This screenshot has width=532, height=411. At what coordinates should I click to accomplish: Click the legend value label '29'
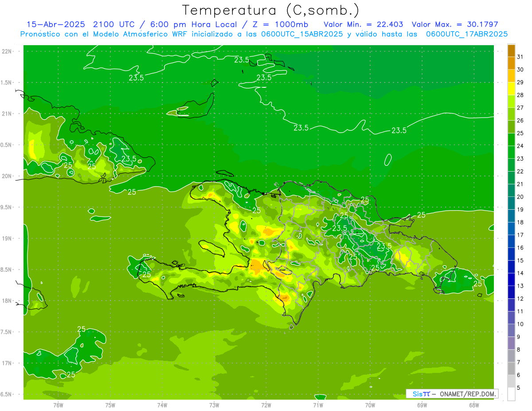point(520,82)
